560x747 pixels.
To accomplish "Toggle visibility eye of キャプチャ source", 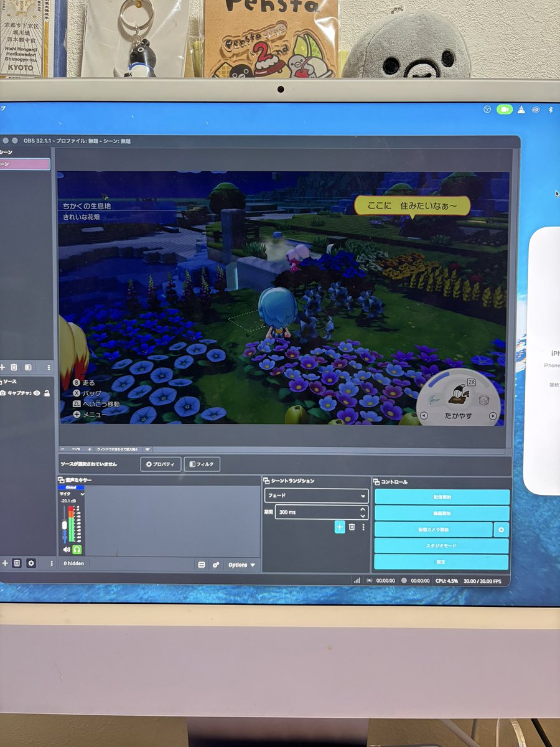I will [37, 393].
